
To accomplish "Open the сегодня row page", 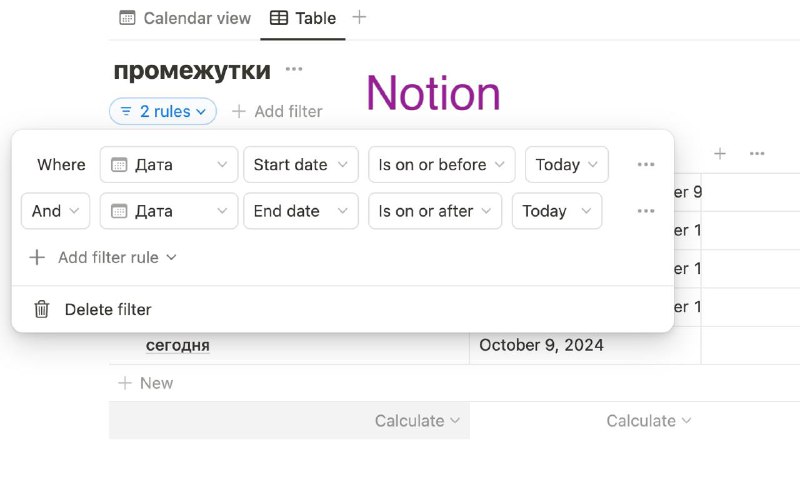I will coord(178,345).
